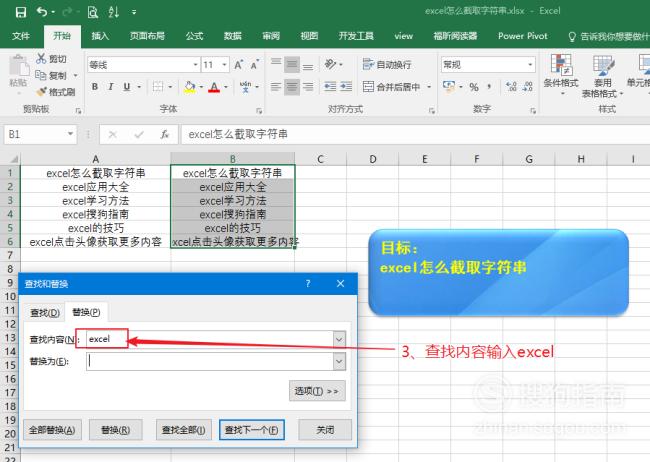Click Increase Decimal icon
The image size is (650, 462).
(x=511, y=87)
